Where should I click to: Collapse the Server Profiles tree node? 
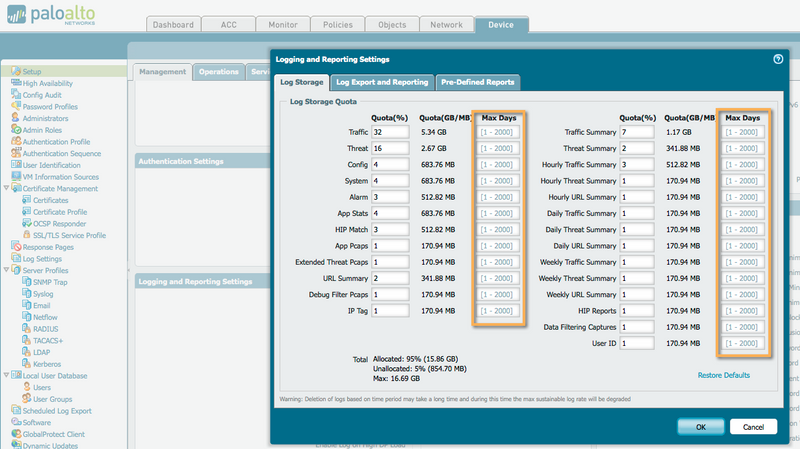pyautogui.click(x=5, y=270)
